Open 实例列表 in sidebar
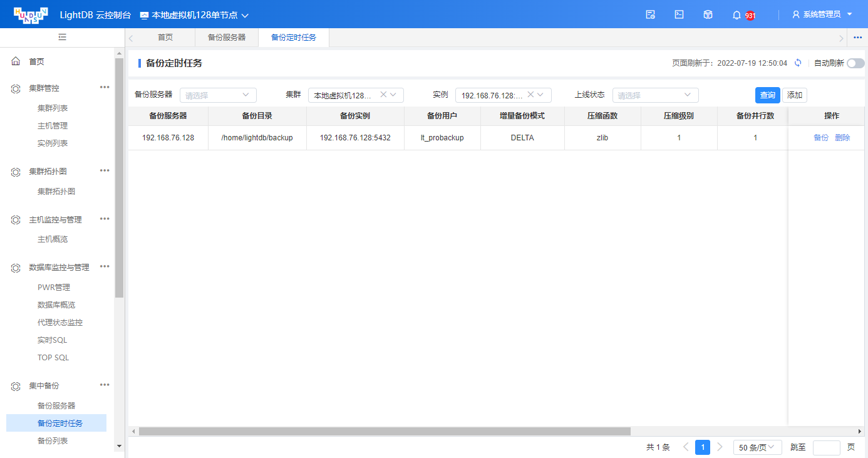The image size is (868, 458). click(53, 143)
